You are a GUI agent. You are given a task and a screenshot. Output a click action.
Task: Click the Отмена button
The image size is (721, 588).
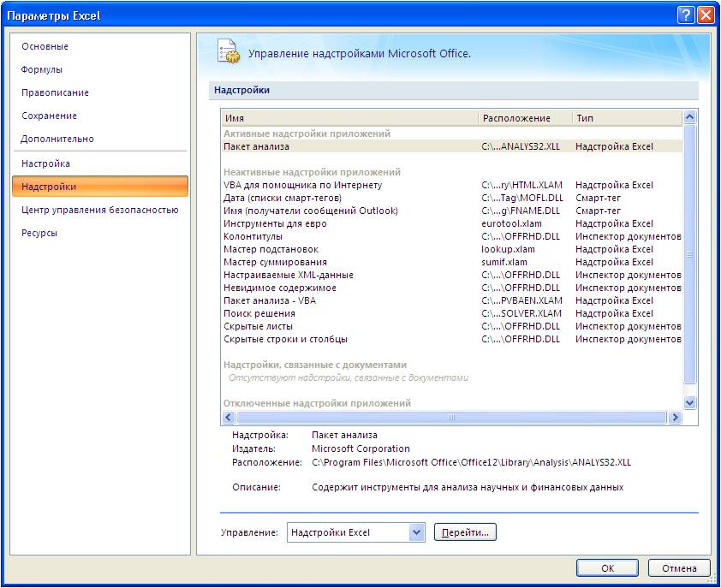682,567
